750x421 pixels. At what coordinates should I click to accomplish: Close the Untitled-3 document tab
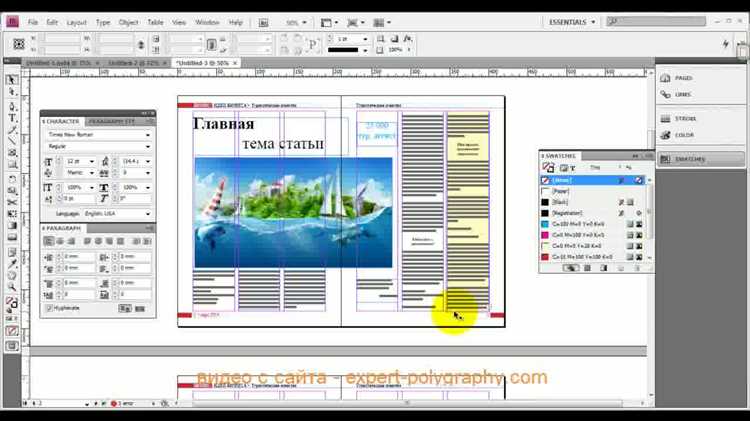(x=235, y=63)
